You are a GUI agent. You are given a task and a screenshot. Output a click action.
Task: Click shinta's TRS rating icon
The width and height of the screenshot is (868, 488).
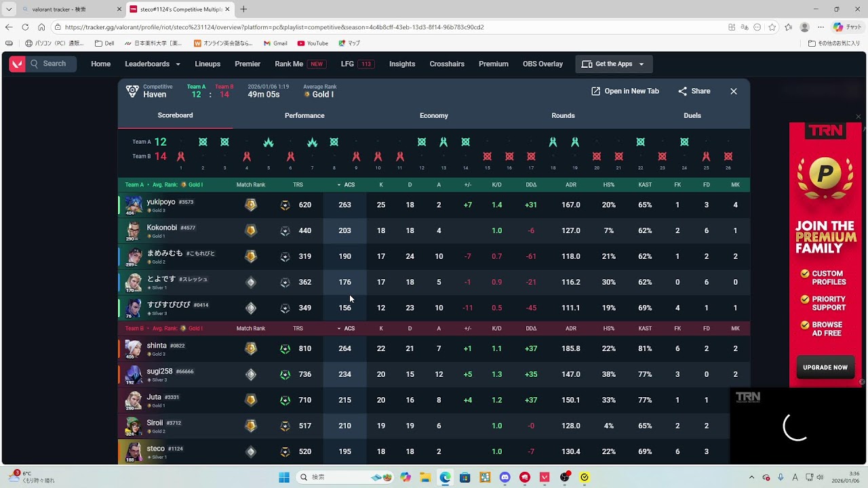(x=285, y=348)
